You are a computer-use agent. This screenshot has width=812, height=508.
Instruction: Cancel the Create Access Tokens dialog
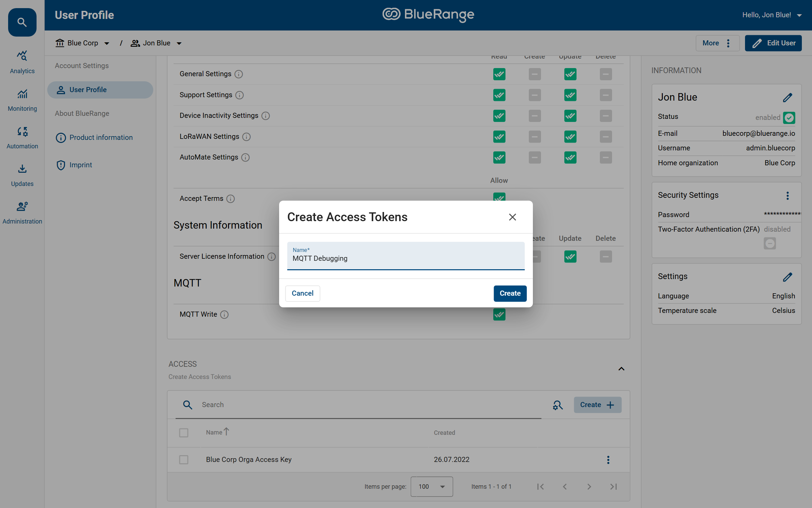tap(302, 293)
